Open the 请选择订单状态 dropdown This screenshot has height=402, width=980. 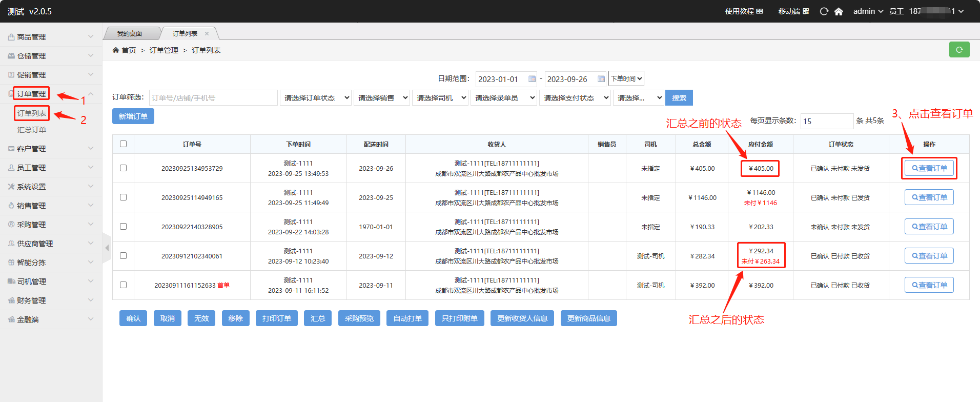[x=316, y=98]
